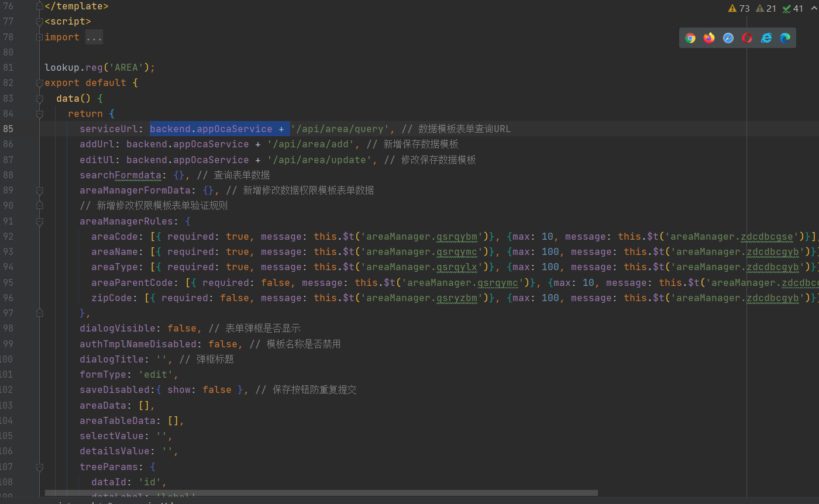The height and width of the screenshot is (504, 819).
Task: Click the dialogTitle property
Action: [x=112, y=359]
